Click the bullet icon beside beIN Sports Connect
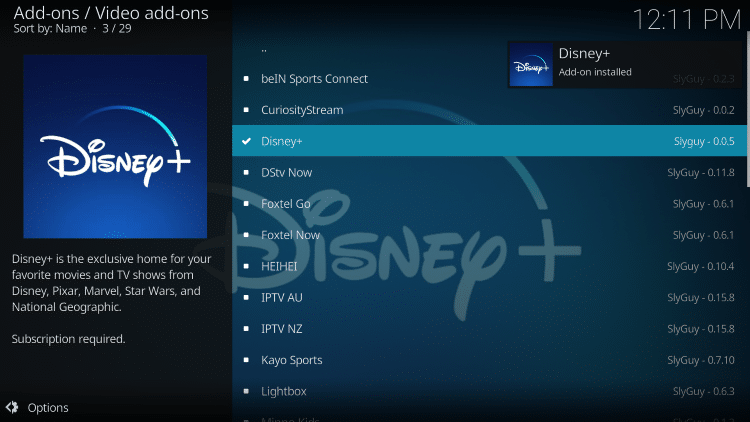 coord(246,78)
